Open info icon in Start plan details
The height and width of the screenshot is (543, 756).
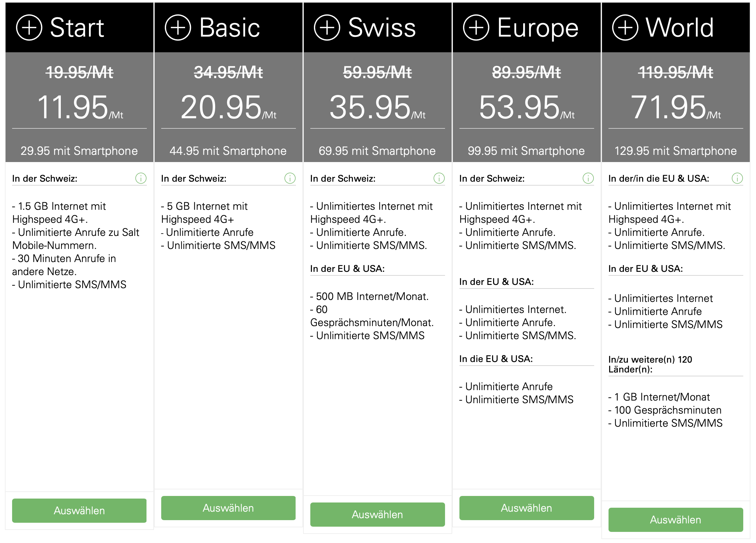141,178
